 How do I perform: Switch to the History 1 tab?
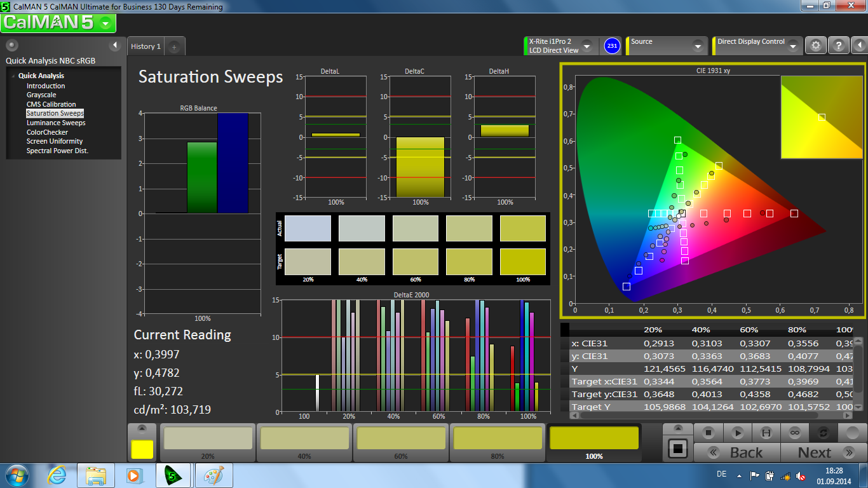coord(146,46)
